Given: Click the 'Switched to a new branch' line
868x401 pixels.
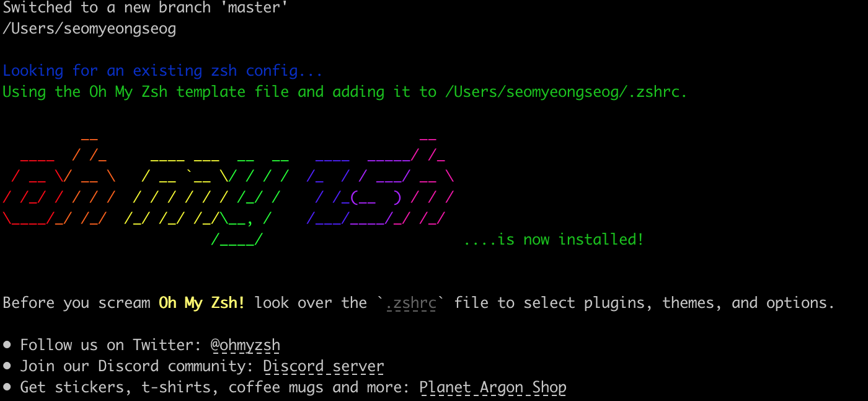Looking at the screenshot, I should tap(145, 8).
